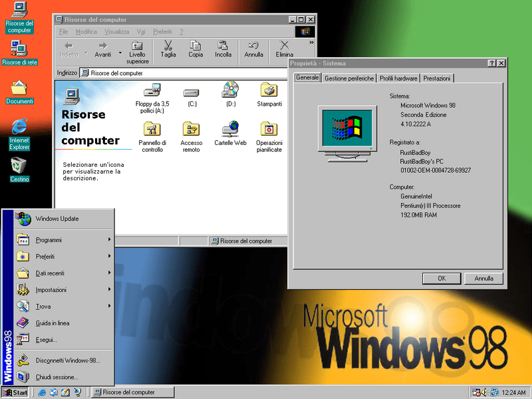Click the Indietro back toolbar button
Viewport: 532px width, 399px height.
coord(69,49)
